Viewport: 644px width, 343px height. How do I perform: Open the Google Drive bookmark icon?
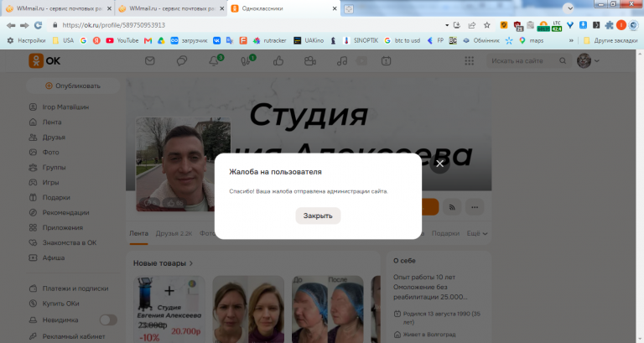tap(161, 40)
